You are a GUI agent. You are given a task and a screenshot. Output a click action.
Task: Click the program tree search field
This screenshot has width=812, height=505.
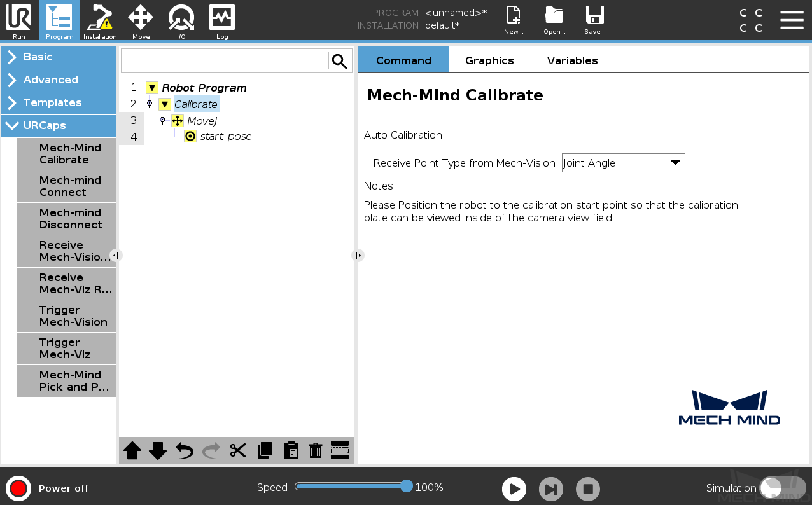click(x=225, y=61)
